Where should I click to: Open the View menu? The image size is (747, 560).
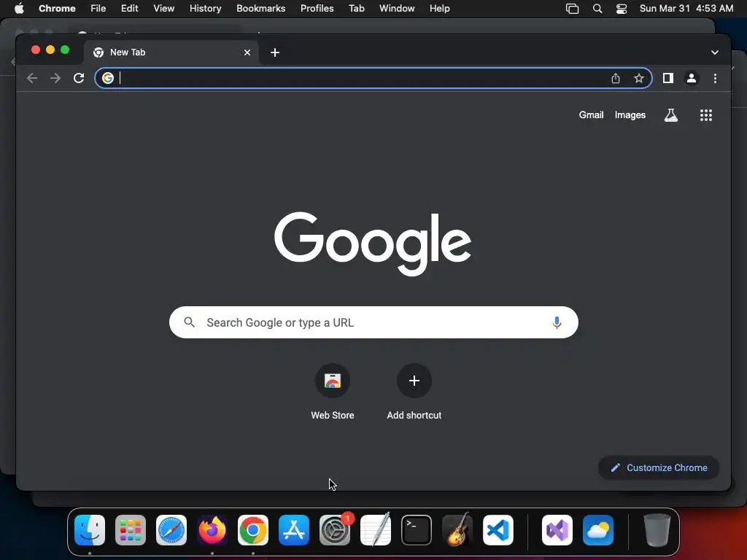pyautogui.click(x=164, y=8)
